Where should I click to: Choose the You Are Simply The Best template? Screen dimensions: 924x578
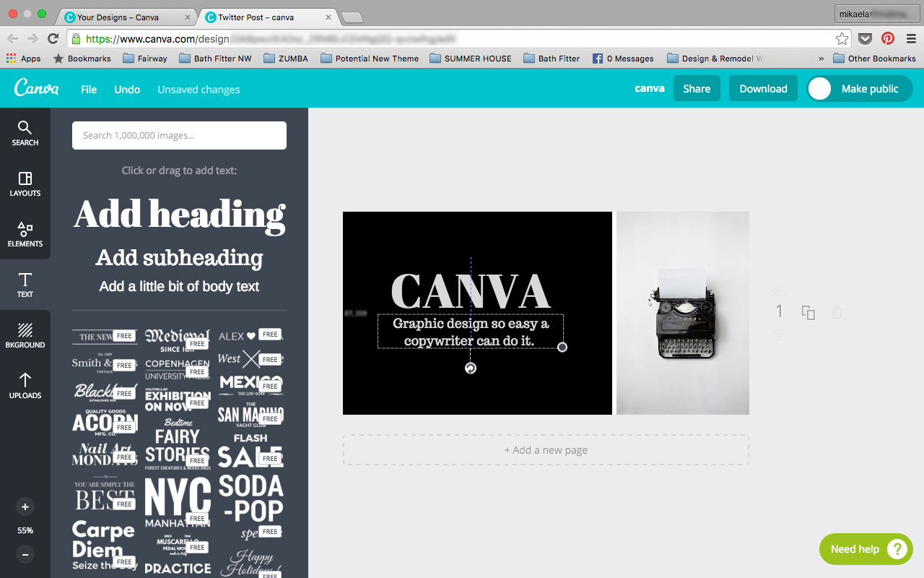[x=105, y=493]
